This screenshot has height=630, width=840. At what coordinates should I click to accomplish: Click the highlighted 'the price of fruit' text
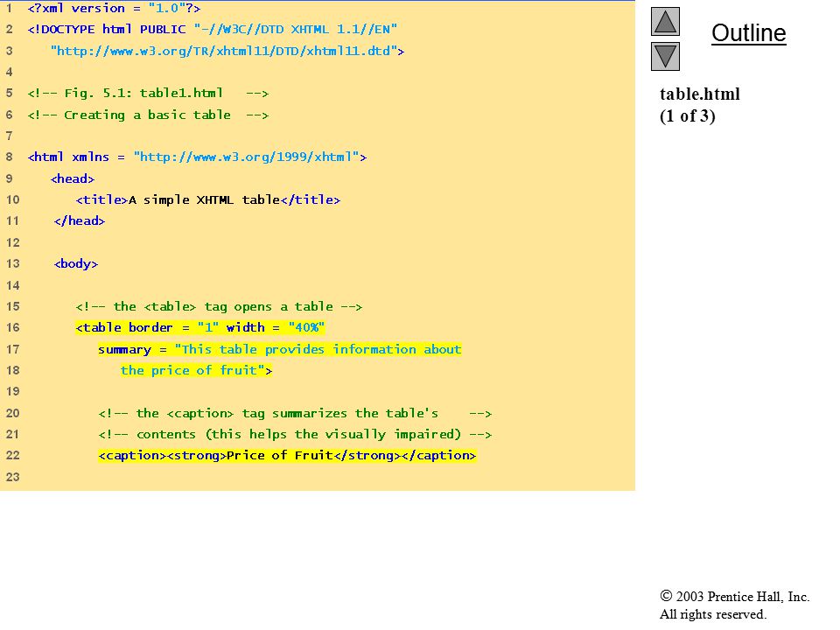(196, 370)
